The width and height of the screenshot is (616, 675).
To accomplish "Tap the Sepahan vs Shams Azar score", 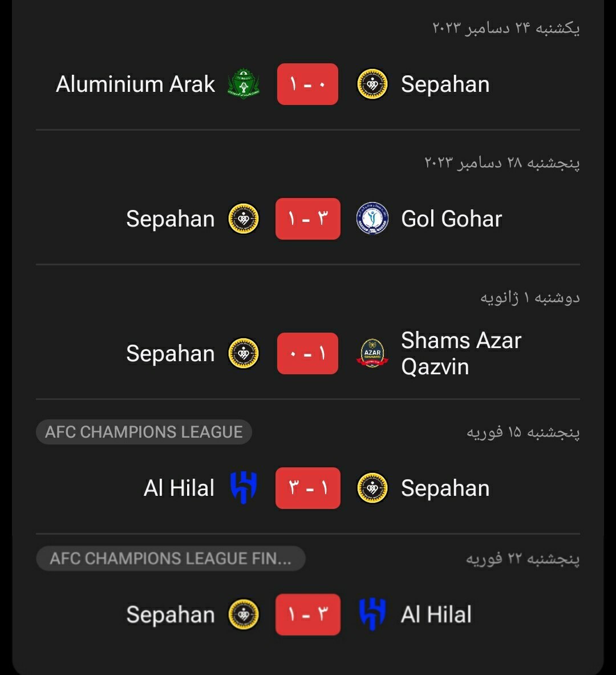I will (307, 354).
